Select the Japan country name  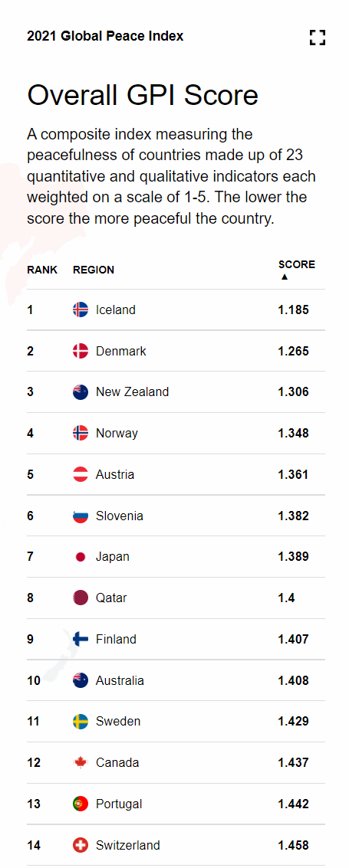(113, 557)
